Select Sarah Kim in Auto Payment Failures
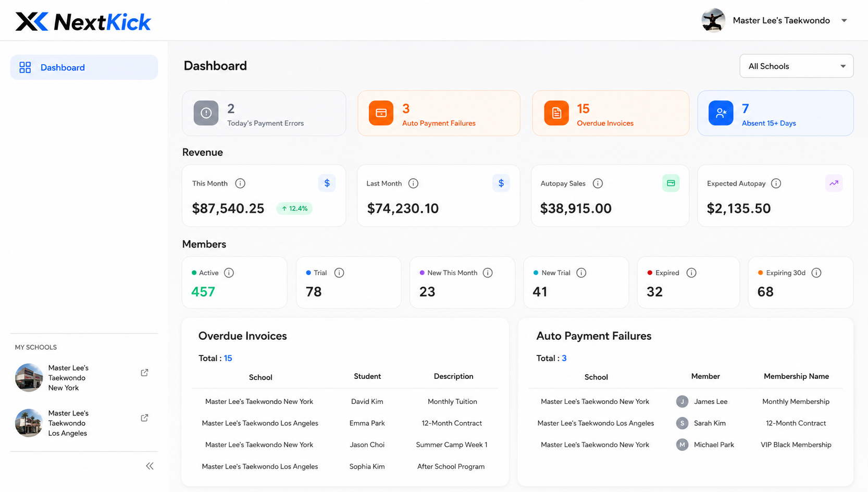 pos(710,423)
